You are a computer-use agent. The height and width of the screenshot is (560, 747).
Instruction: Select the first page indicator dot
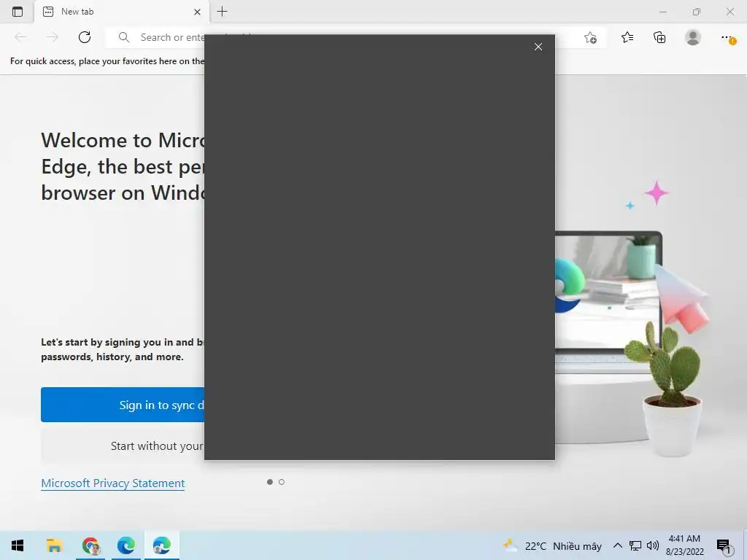pos(270,482)
